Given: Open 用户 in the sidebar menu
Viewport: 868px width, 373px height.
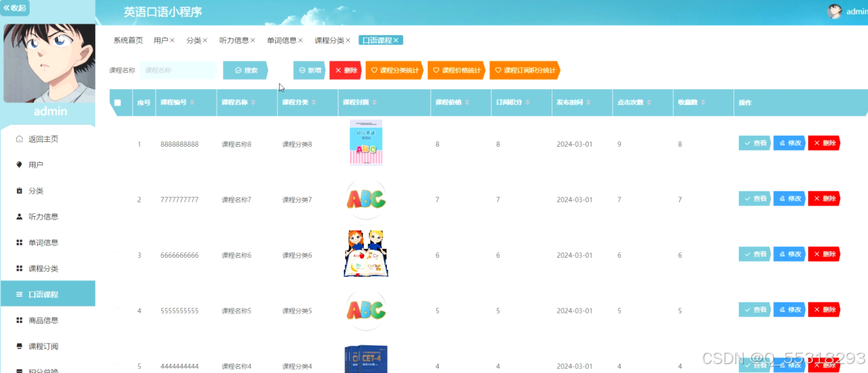Looking at the screenshot, I should (48, 165).
